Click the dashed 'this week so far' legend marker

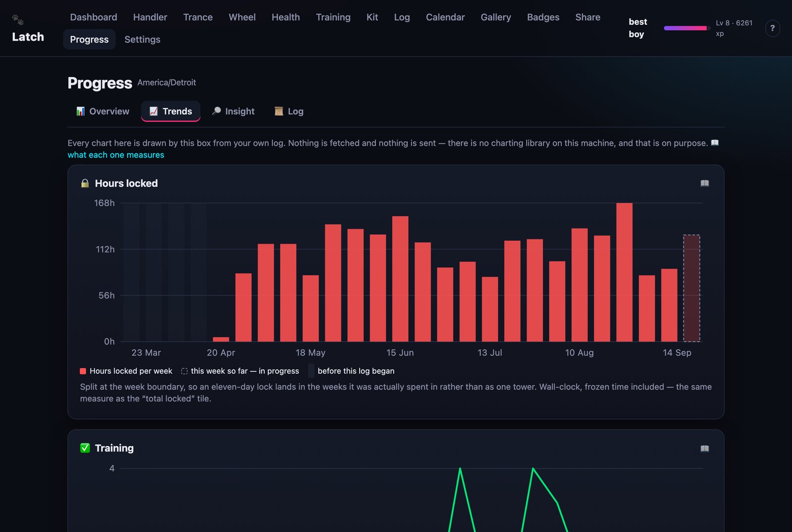point(184,371)
